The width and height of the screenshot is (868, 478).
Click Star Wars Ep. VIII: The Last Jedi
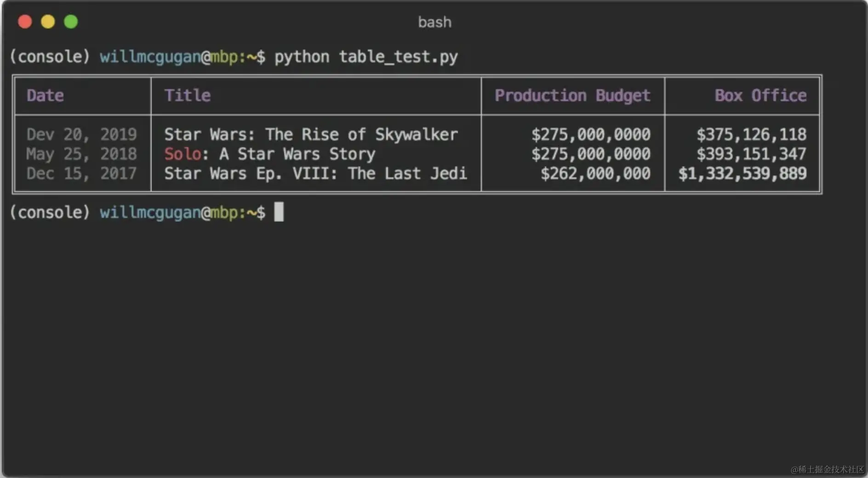pos(315,174)
